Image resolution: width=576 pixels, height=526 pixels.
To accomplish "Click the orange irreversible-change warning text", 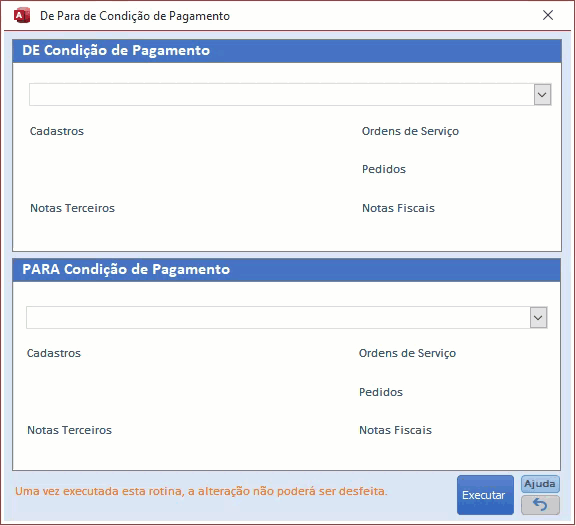I will click(x=201, y=491).
